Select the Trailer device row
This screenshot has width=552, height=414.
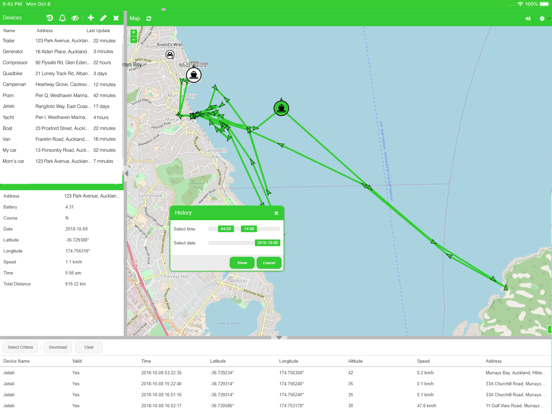click(61, 41)
